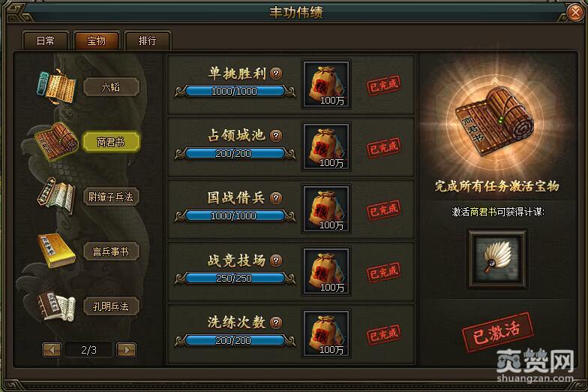
Task: Click the 尉缭子兵法 book icon
Action: click(x=57, y=196)
